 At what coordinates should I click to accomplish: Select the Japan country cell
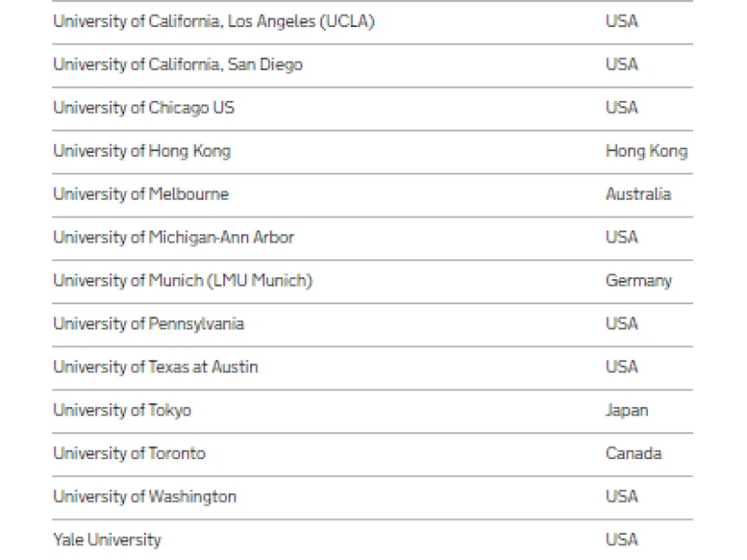click(x=627, y=410)
